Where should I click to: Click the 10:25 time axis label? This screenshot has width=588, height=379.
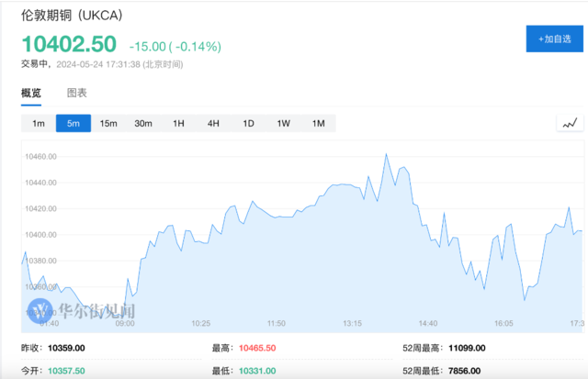click(x=201, y=323)
